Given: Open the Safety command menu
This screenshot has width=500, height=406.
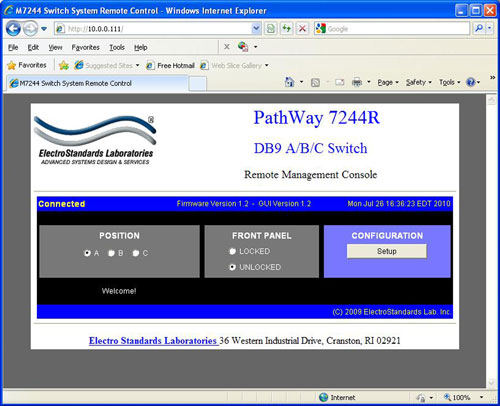Looking at the screenshot, I should pyautogui.click(x=418, y=82).
